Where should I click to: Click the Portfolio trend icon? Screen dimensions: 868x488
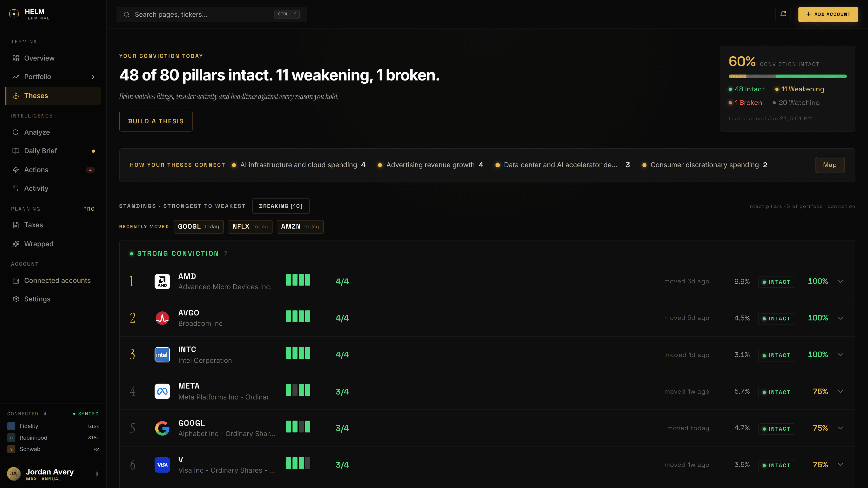[16, 77]
